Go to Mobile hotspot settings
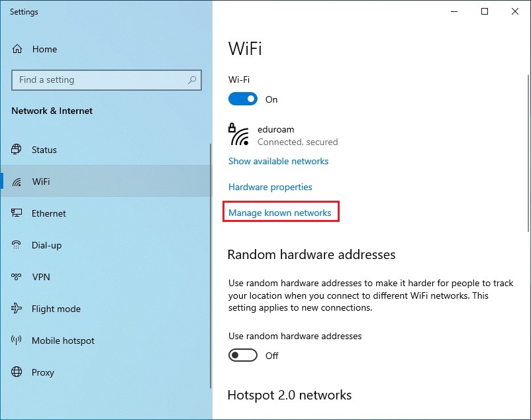Viewport: 531px width, 420px height. pyautogui.click(x=106, y=341)
